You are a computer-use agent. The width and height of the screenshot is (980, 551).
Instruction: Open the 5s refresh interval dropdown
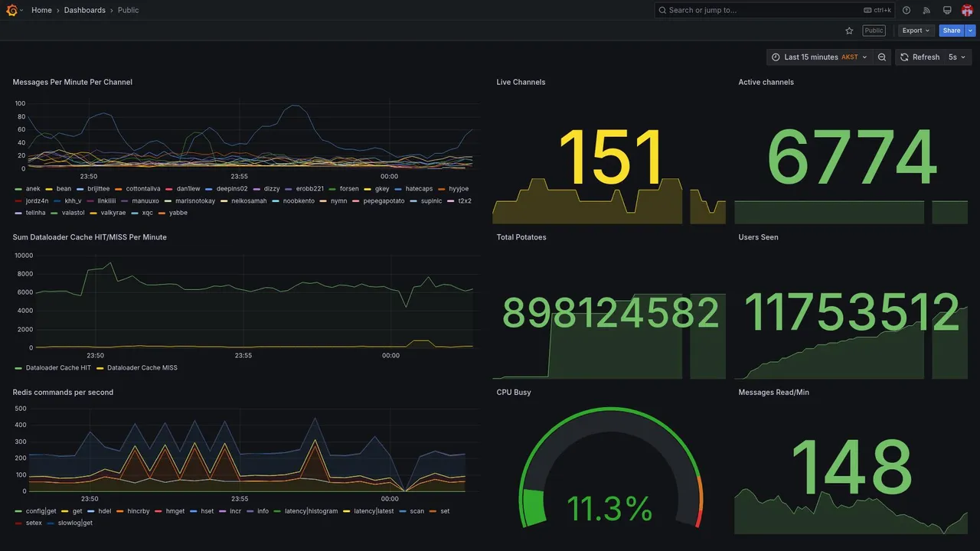pyautogui.click(x=957, y=57)
